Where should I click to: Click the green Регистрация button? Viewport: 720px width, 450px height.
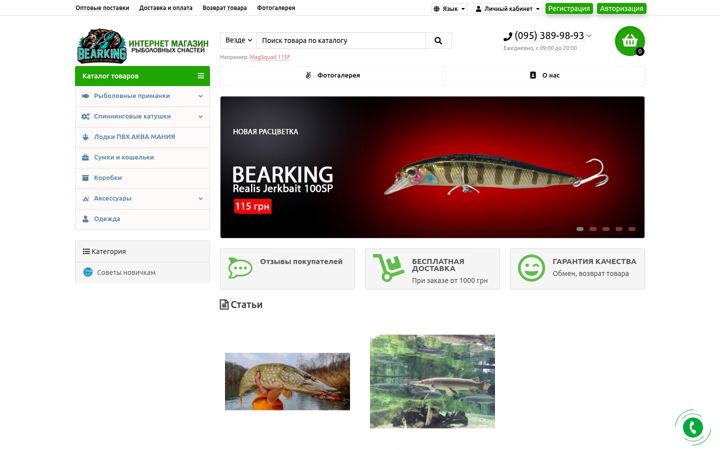(x=568, y=9)
